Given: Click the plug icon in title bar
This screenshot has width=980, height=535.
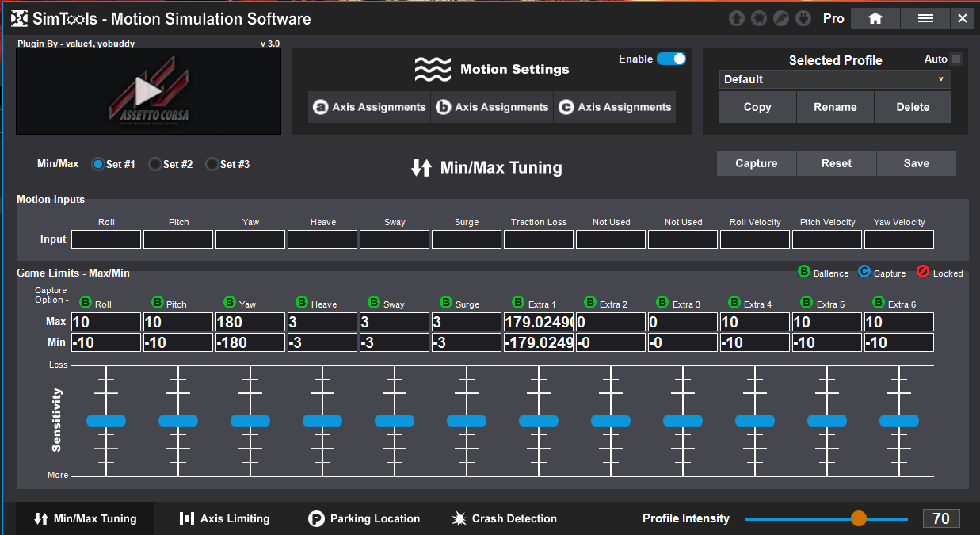Looking at the screenshot, I should [803, 18].
